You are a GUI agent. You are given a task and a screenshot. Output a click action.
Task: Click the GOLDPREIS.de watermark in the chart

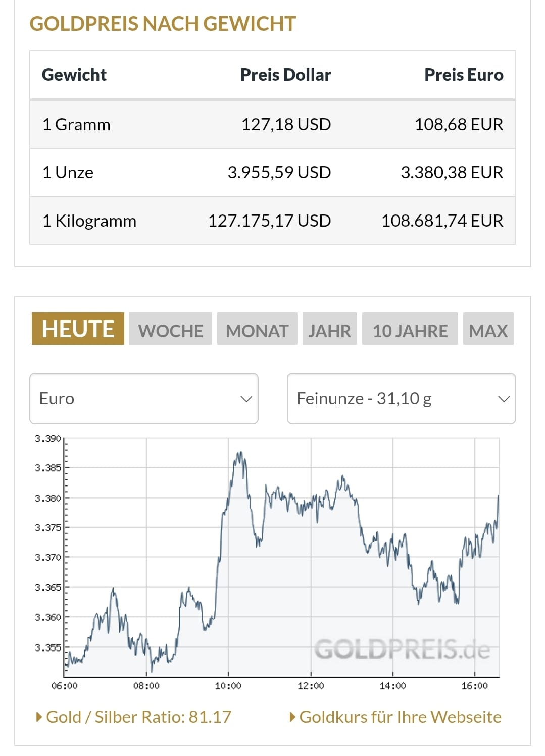coord(402,649)
